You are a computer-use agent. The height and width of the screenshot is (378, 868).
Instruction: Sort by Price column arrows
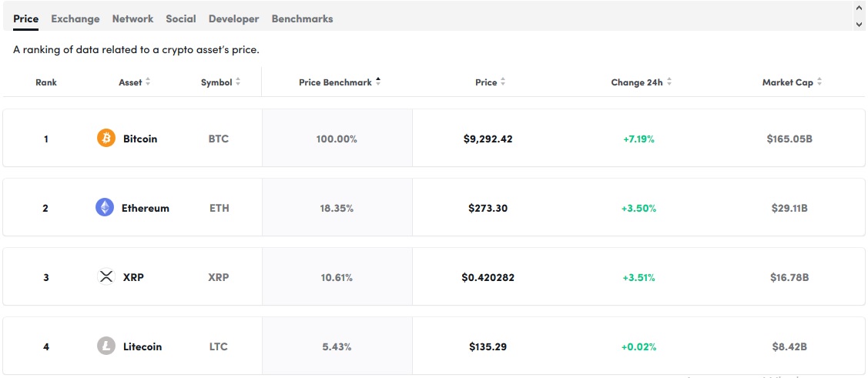coord(503,82)
